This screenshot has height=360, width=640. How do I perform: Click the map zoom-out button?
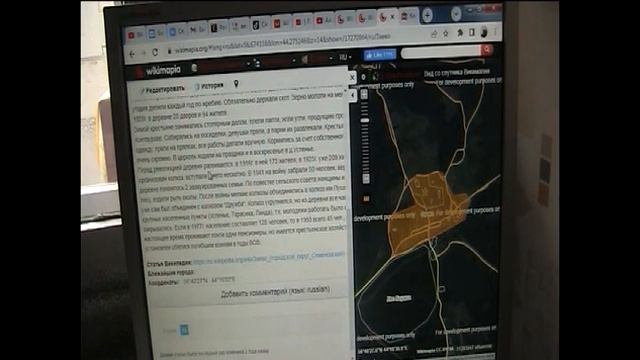pyautogui.click(x=366, y=179)
